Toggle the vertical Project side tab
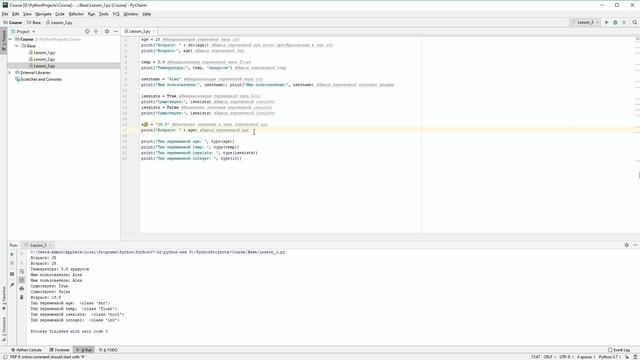This screenshot has height=360, width=640. [4, 40]
